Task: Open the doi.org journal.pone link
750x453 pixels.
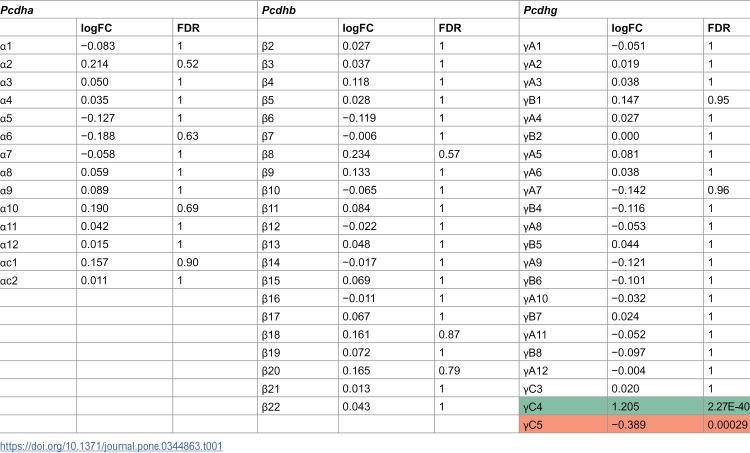Action: (111, 446)
